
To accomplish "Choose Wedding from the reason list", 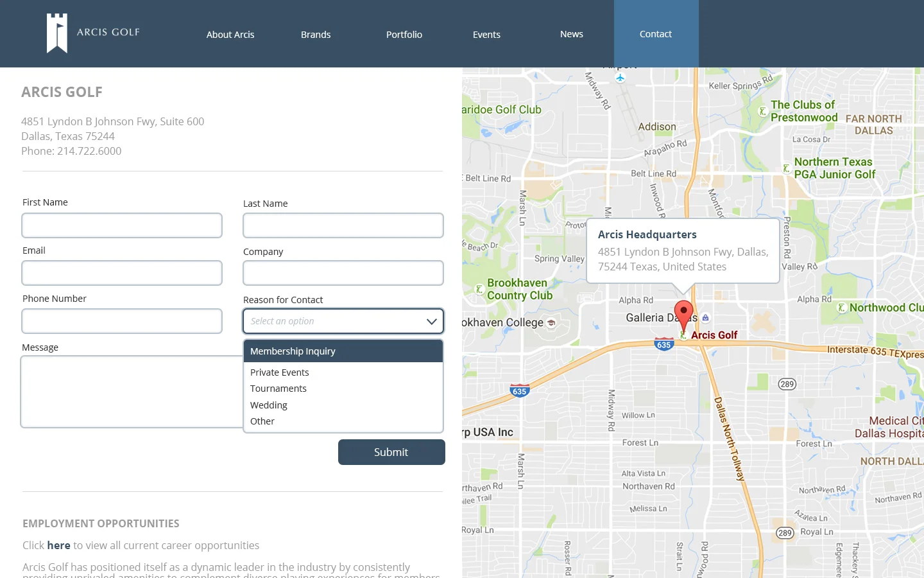I will [x=269, y=405].
